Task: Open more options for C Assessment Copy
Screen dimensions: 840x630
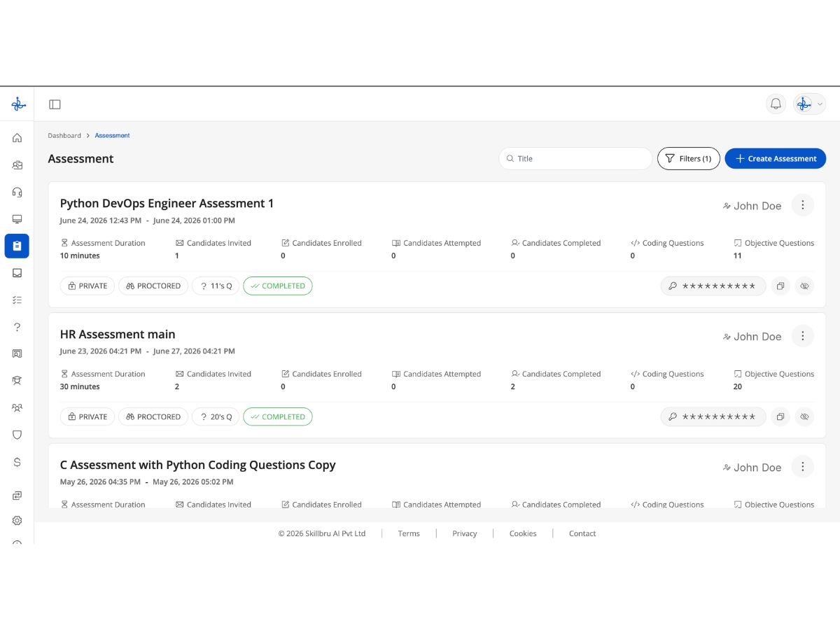Action: pos(803,467)
